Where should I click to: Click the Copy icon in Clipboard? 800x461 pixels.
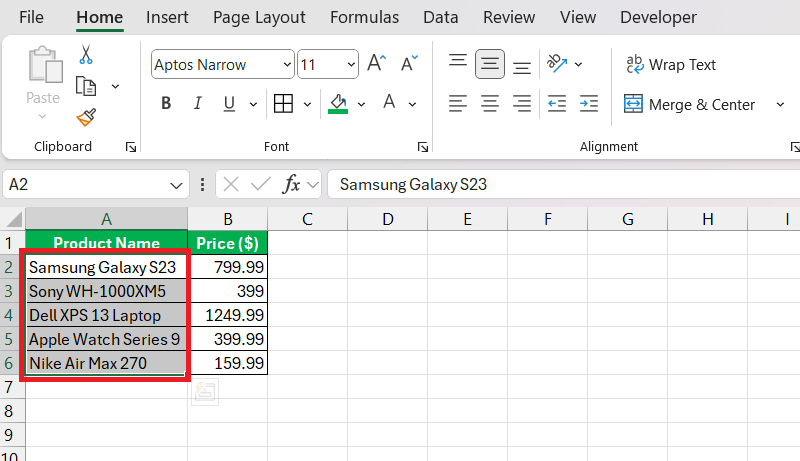pos(86,86)
